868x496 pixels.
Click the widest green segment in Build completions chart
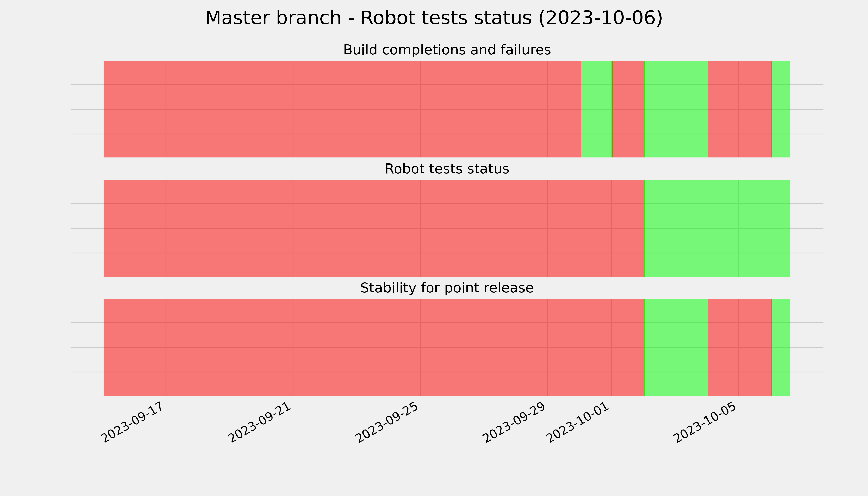[x=676, y=109]
